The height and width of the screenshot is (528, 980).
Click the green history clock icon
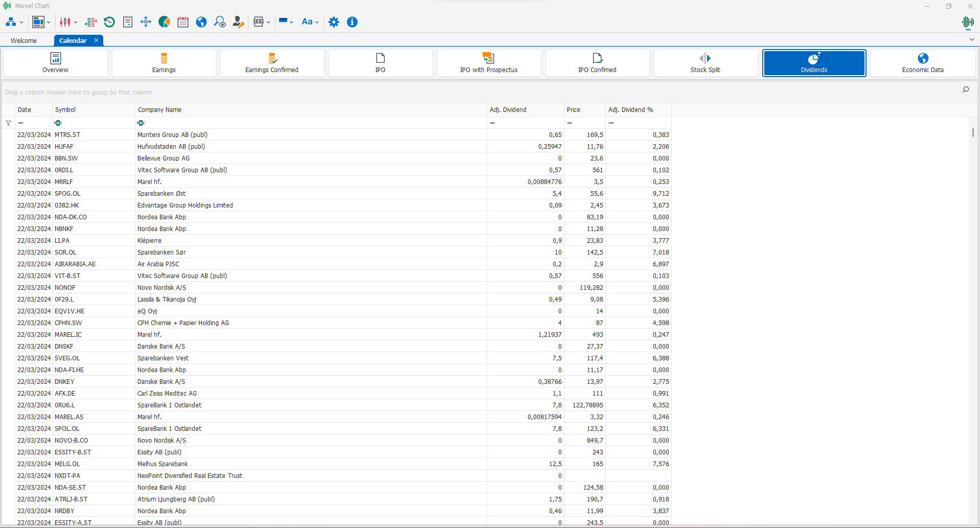(x=109, y=22)
